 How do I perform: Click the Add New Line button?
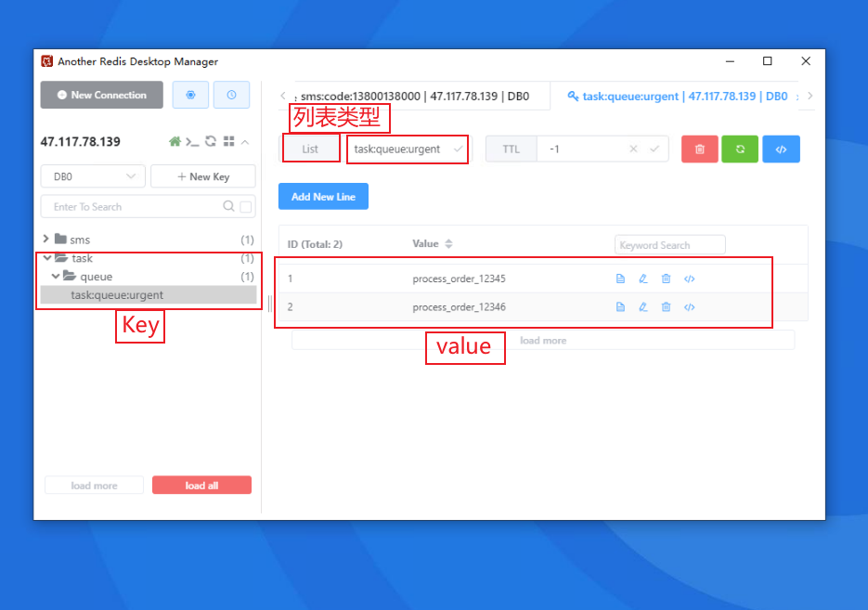click(x=323, y=197)
